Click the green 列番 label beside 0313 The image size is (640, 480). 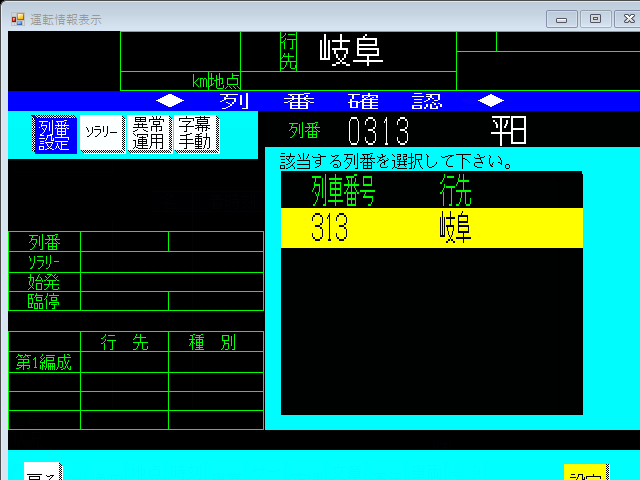(304, 131)
